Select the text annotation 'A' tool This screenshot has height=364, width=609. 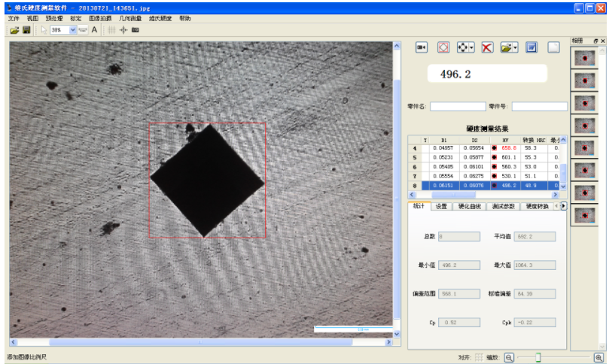coord(94,30)
